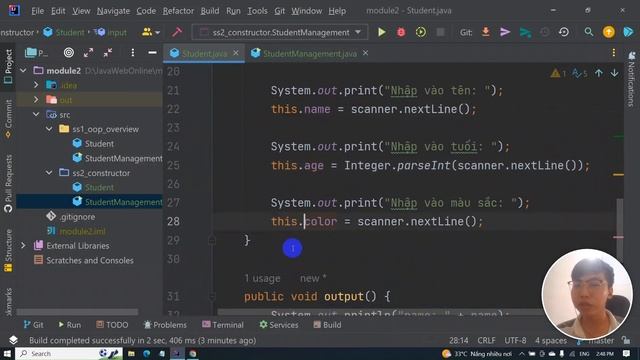Run the StudentManagement configuration
Viewport: 640px width, 360px height.
382,32
